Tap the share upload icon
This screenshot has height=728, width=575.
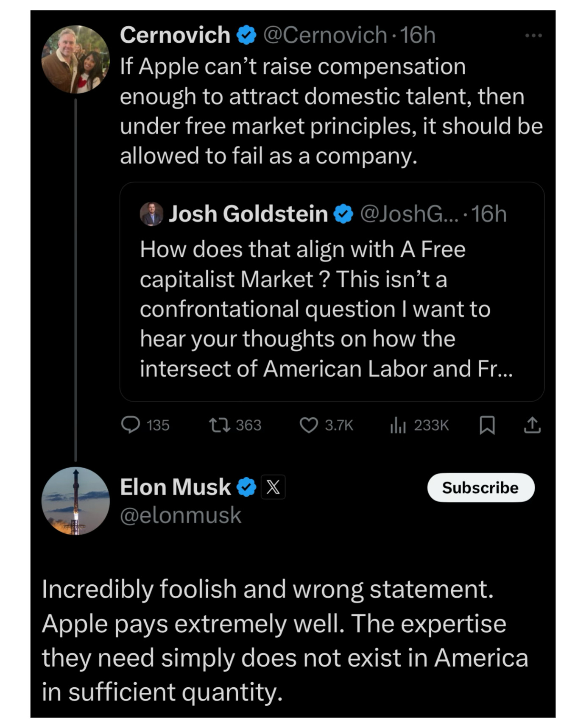pyautogui.click(x=532, y=425)
